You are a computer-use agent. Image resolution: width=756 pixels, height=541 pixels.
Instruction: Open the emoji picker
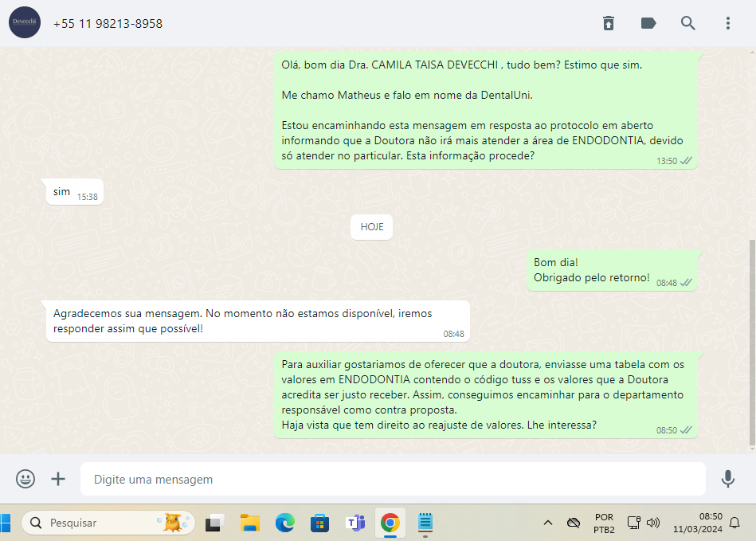tap(25, 479)
